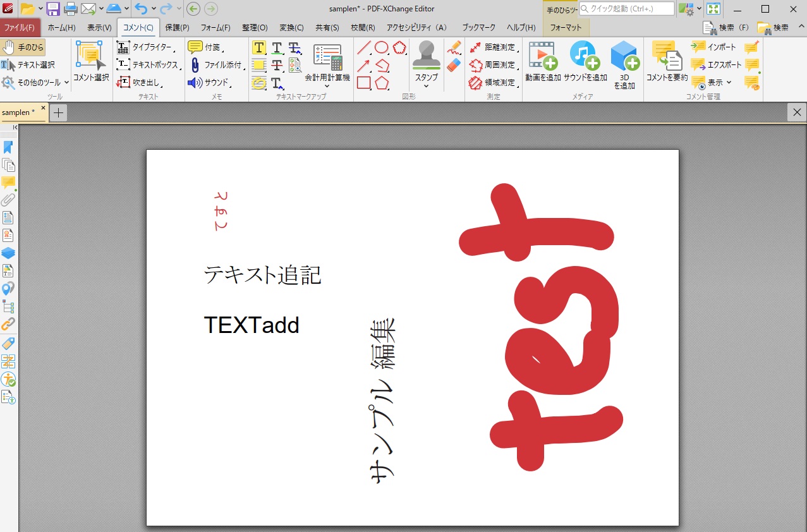The height and width of the screenshot is (532, 807).
Task: Select the Highlight Text tool
Action: (259, 48)
